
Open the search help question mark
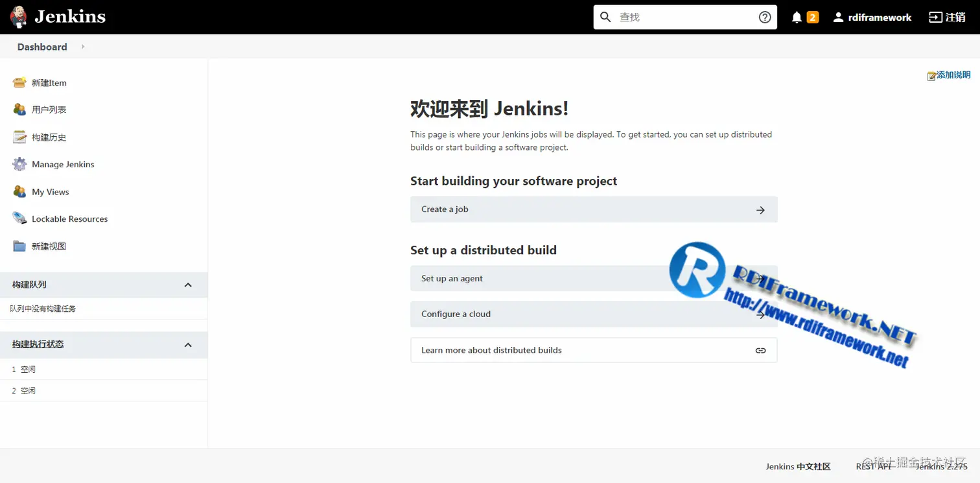[765, 17]
